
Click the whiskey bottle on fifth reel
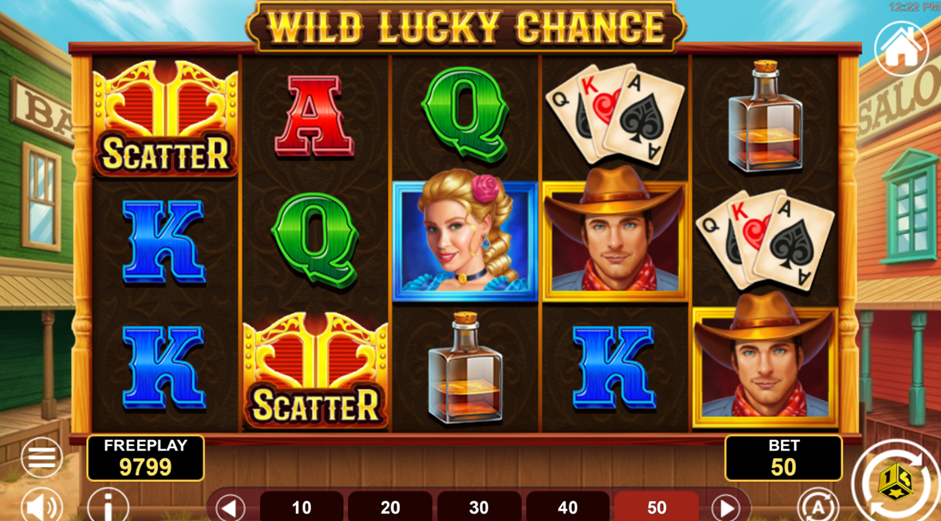[x=765, y=116]
